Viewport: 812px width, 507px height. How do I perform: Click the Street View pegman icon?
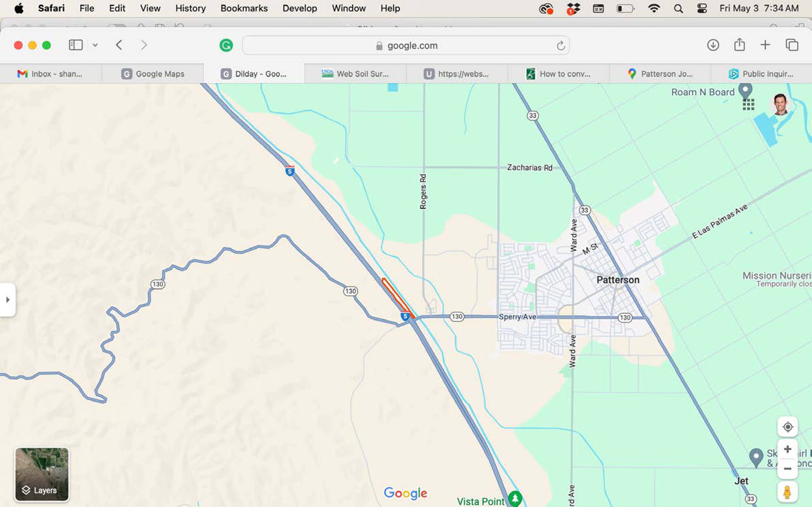coord(787,492)
